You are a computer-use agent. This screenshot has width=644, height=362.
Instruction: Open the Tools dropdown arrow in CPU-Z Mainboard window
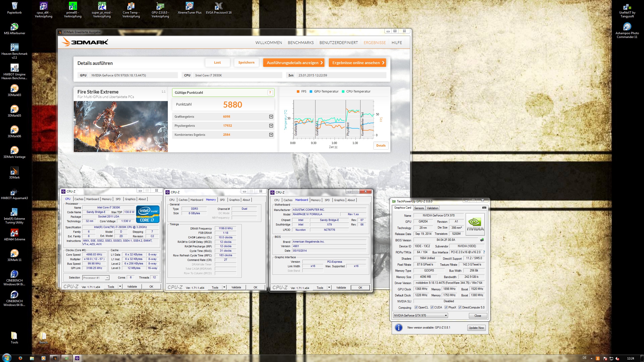pyautogui.click(x=329, y=288)
